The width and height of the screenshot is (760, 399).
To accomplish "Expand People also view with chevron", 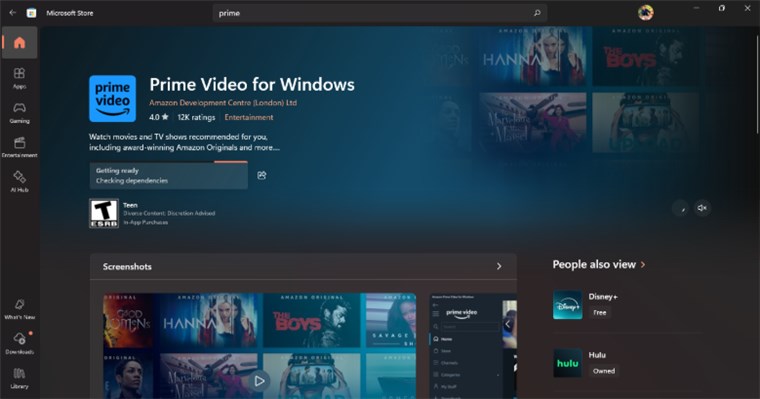I will click(643, 265).
